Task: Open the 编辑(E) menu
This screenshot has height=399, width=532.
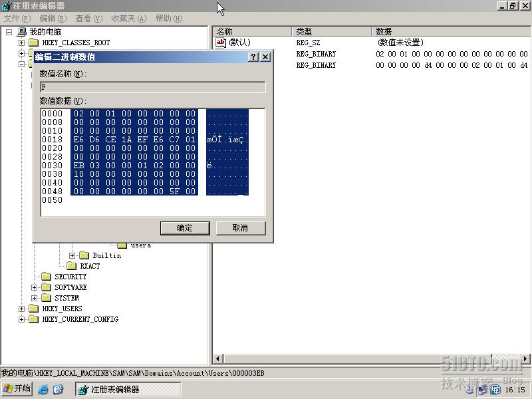Action: [53, 19]
